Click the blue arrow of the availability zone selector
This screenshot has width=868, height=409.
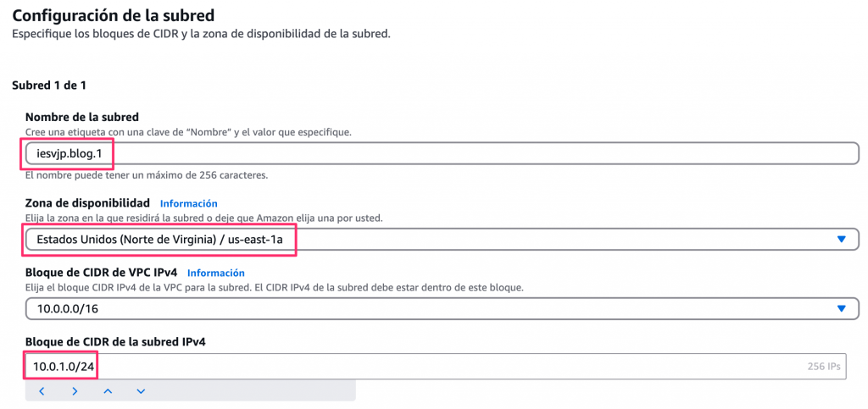pyautogui.click(x=842, y=240)
